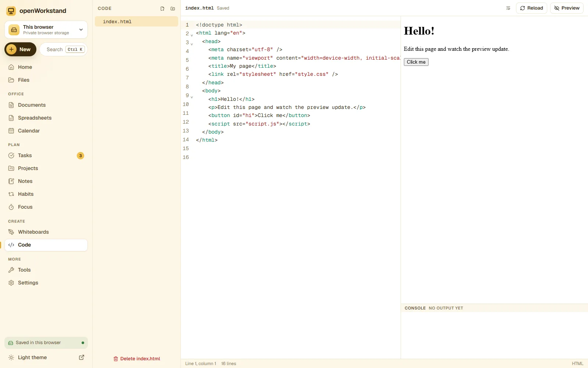This screenshot has width=588, height=368.
Task: Open Spreadsheets section
Action: pos(46,118)
